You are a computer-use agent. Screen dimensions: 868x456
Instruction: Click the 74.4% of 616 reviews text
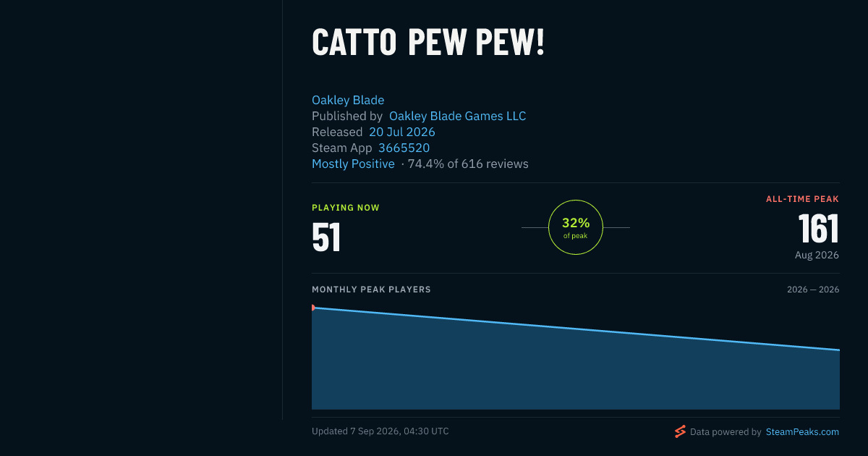468,164
